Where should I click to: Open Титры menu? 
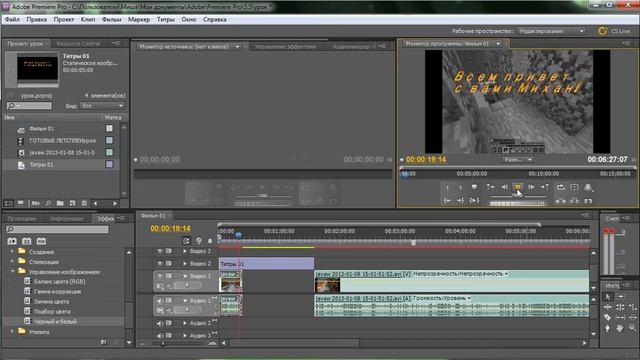coord(166,19)
